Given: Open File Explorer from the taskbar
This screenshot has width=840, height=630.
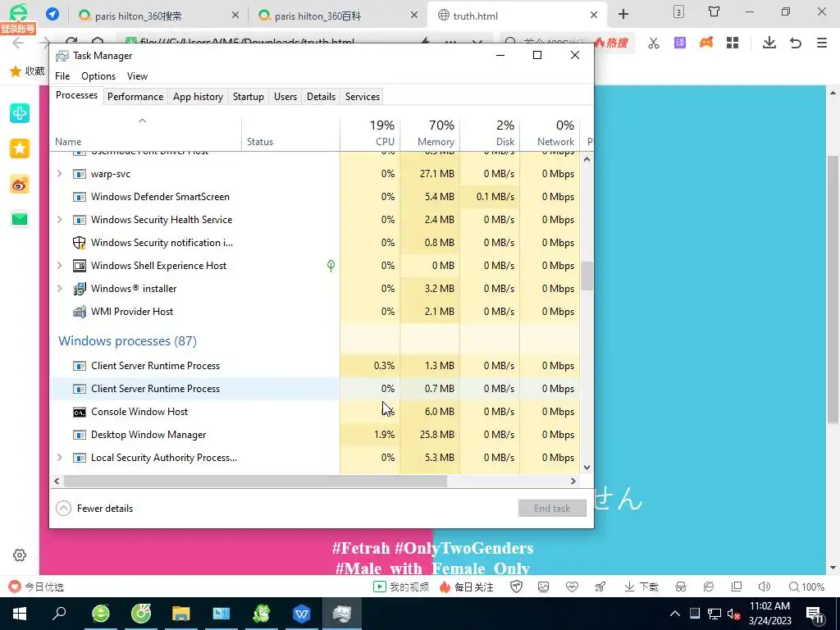Looking at the screenshot, I should [x=181, y=614].
